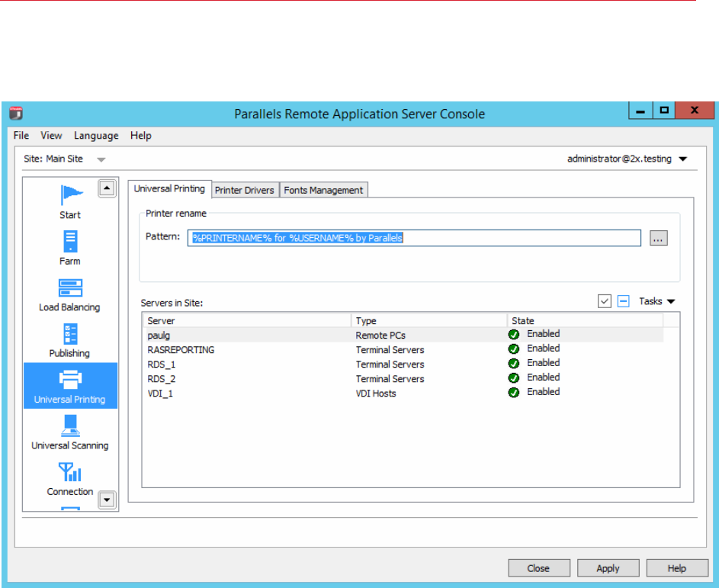Sort by the State column header
This screenshot has width=719, height=588.
(x=585, y=320)
